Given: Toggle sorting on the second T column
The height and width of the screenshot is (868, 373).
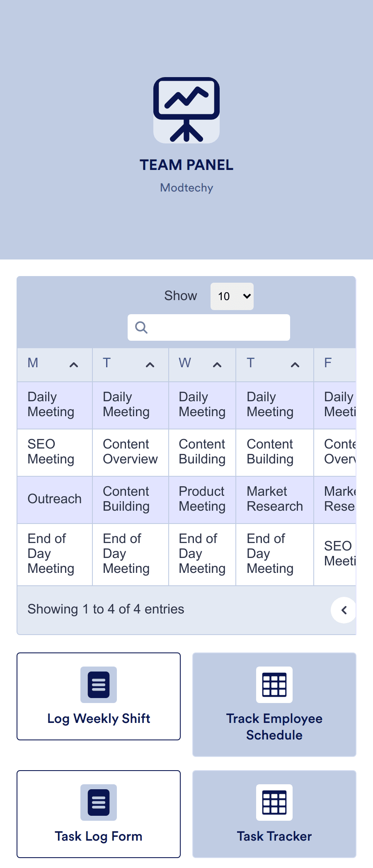Looking at the screenshot, I should point(295,365).
